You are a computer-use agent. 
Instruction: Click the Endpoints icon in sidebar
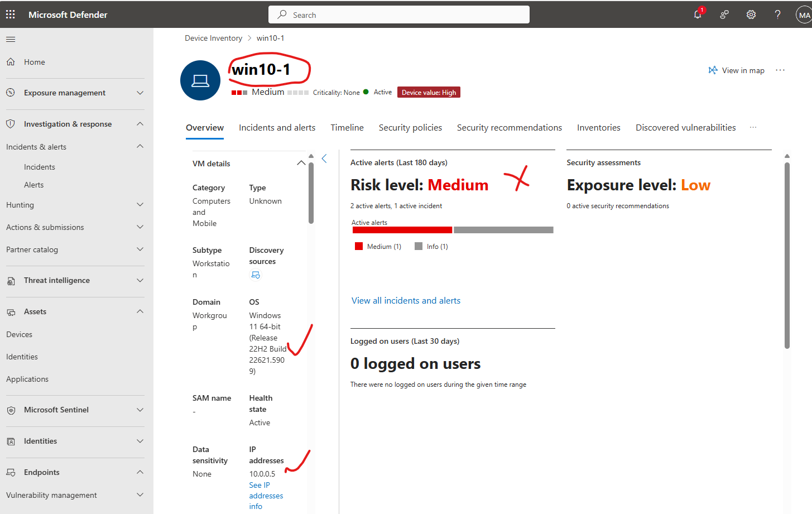[11, 473]
